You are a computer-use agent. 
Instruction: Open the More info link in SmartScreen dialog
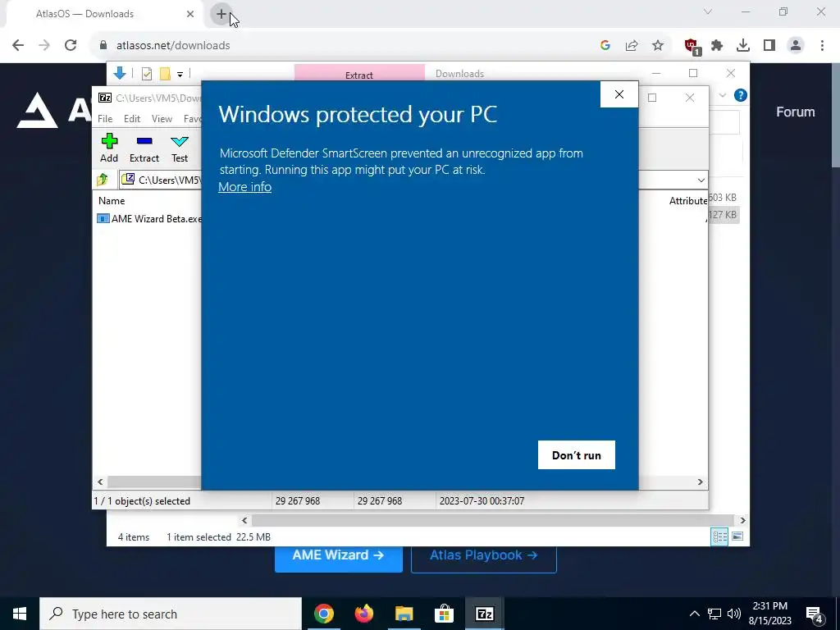244,186
